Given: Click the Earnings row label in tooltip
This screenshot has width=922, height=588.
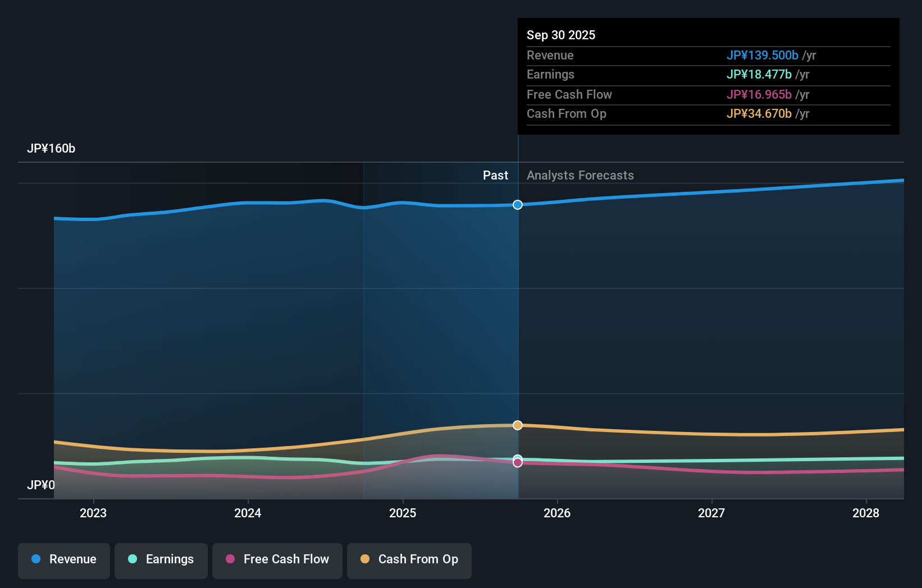Looking at the screenshot, I should [x=550, y=75].
